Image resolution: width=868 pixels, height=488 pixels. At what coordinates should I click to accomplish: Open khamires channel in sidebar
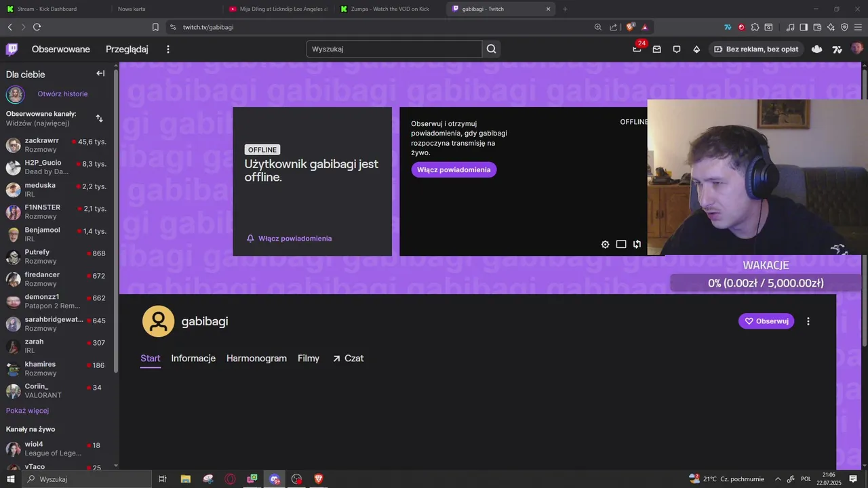click(57, 369)
